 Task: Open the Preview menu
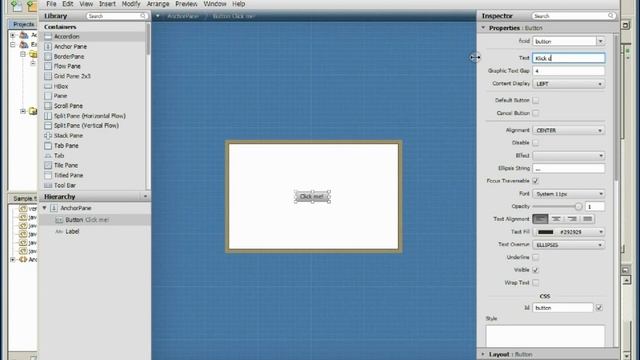click(x=186, y=4)
